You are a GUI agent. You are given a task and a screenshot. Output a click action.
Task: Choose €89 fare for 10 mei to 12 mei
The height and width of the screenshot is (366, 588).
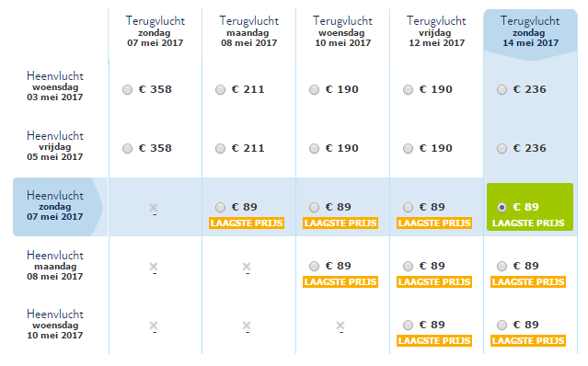[408, 326]
